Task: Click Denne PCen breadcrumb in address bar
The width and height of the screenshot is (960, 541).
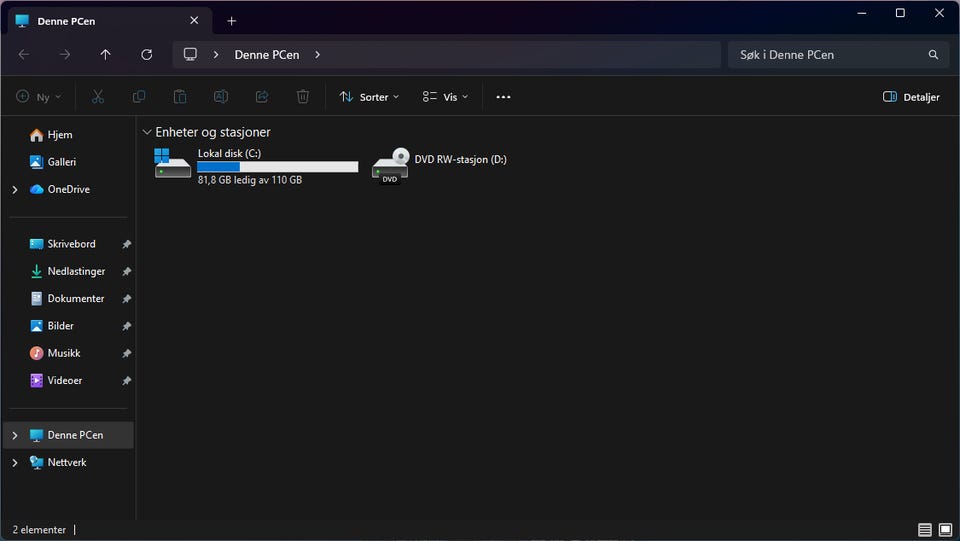Action: pyautogui.click(x=267, y=54)
